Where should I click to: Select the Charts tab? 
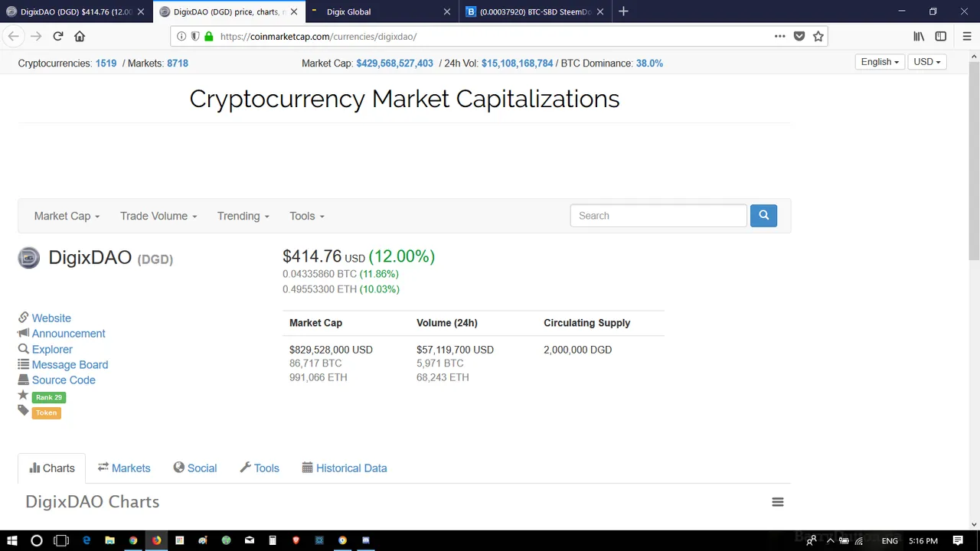coord(52,468)
